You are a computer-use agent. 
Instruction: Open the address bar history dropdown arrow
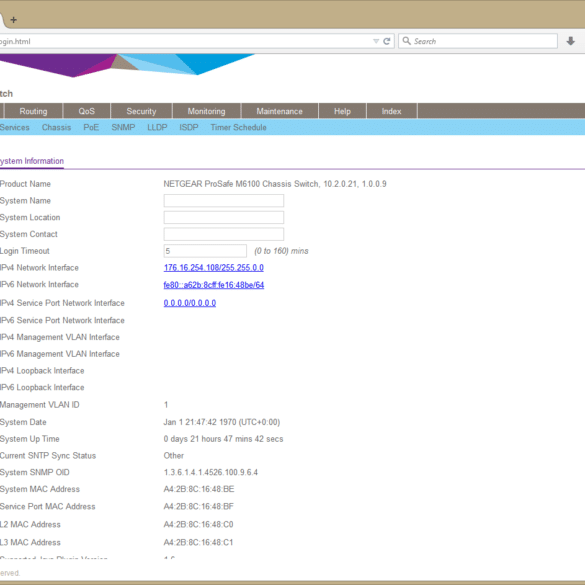tap(376, 41)
